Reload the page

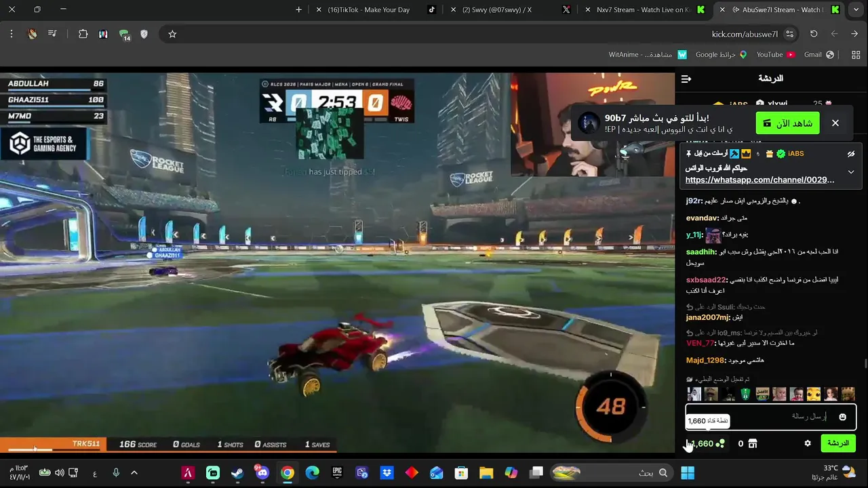pyautogui.click(x=814, y=34)
